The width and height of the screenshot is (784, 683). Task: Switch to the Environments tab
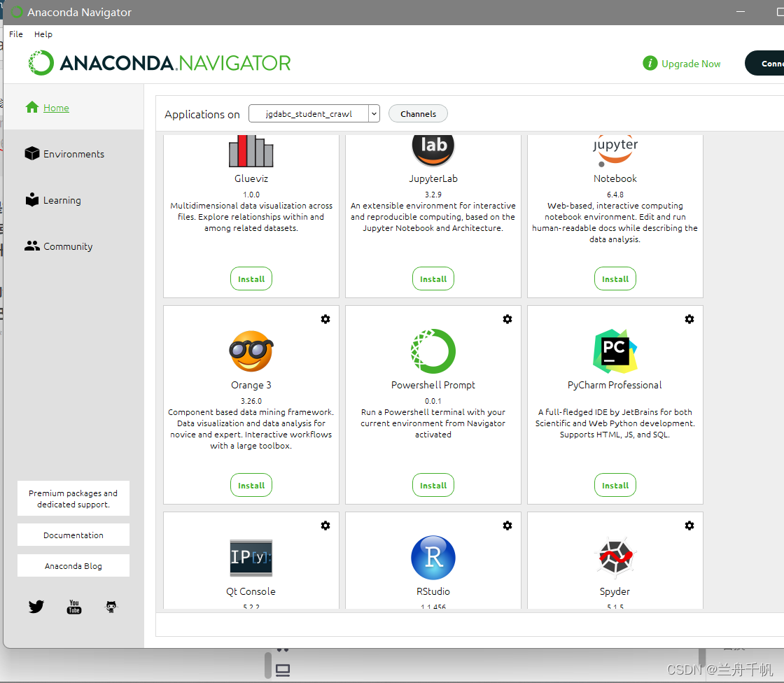point(73,154)
